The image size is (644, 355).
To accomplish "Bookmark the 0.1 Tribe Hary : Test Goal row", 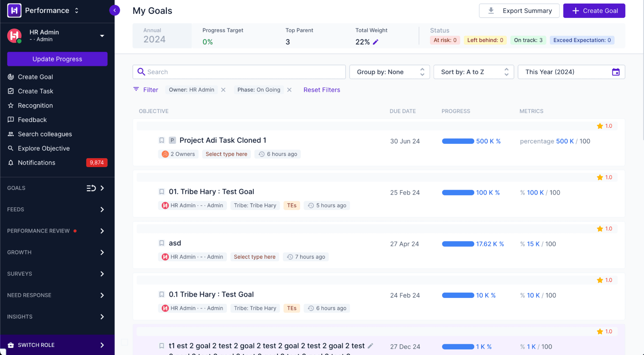I will [162, 294].
